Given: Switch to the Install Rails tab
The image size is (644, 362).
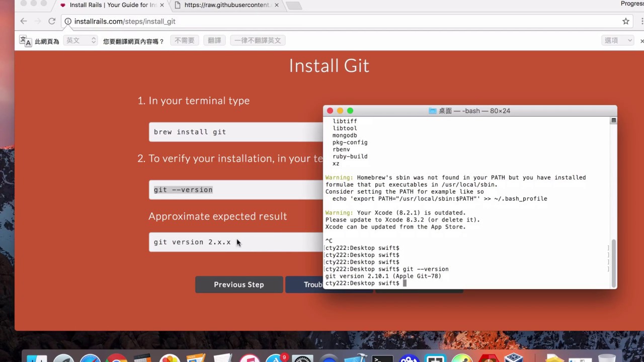Looking at the screenshot, I should (112, 5).
